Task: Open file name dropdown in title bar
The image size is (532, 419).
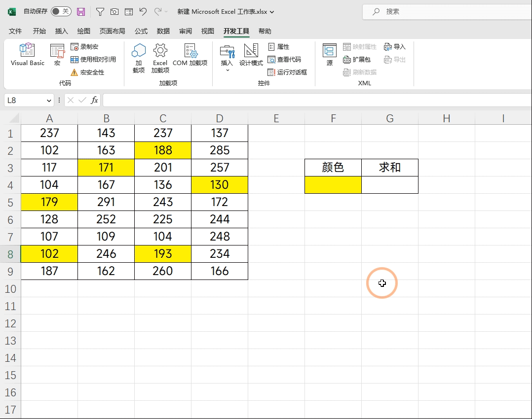Action: 272,12
